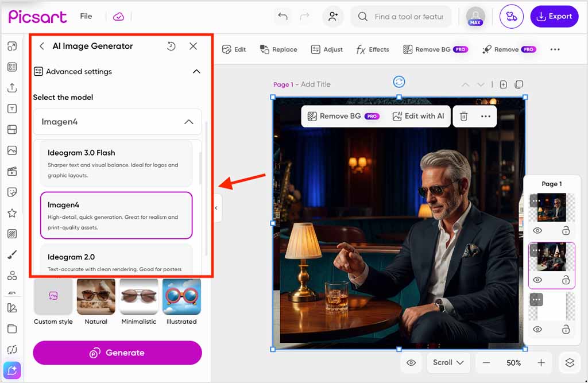
Task: Open the invite collaborators icon
Action: [x=333, y=16]
